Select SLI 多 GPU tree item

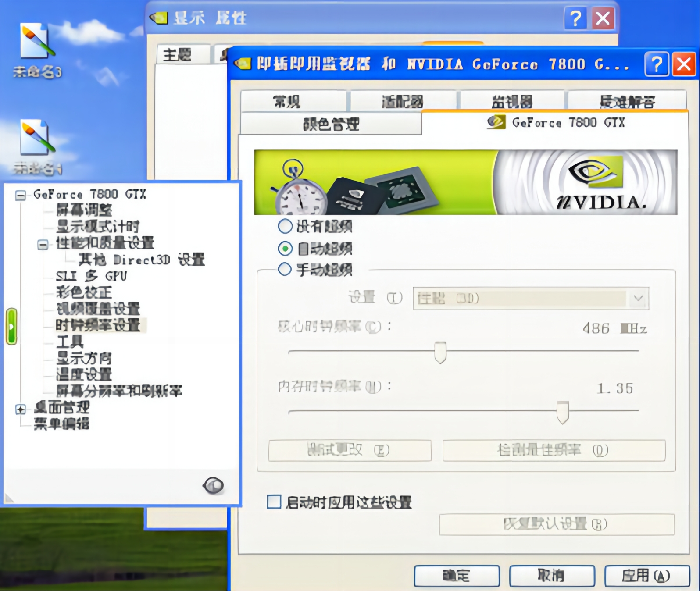point(91,276)
